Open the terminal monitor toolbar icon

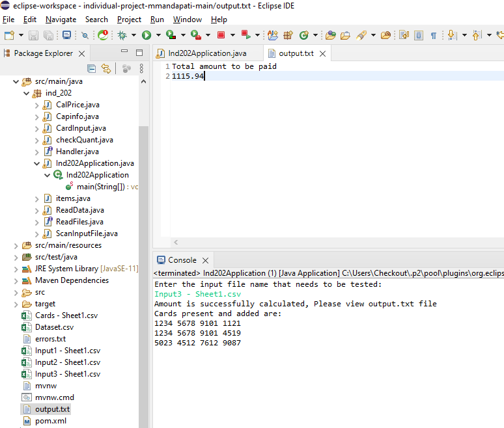[x=66, y=35]
